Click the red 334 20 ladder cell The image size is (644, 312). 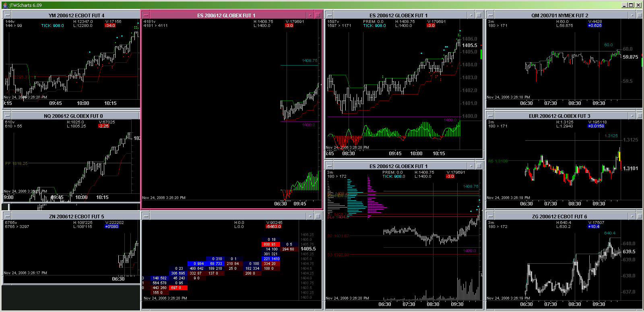coord(271,263)
